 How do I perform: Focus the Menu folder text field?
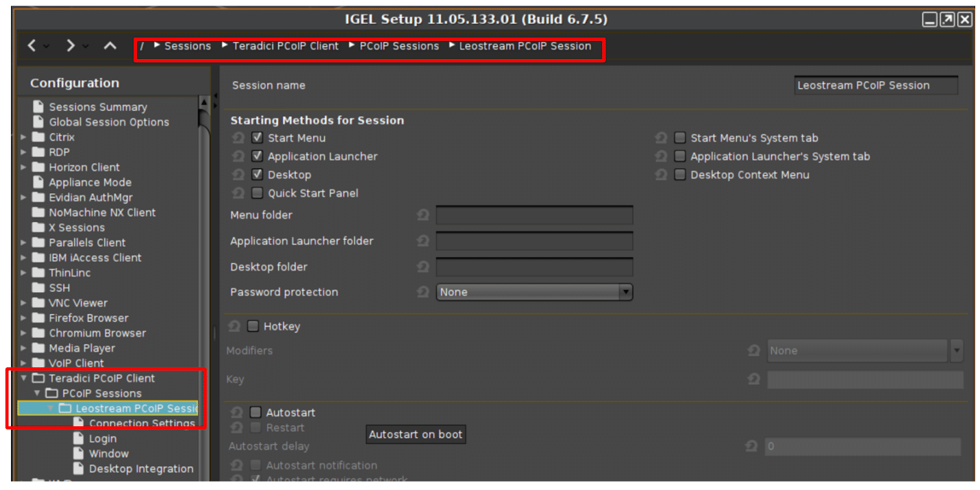[534, 215]
